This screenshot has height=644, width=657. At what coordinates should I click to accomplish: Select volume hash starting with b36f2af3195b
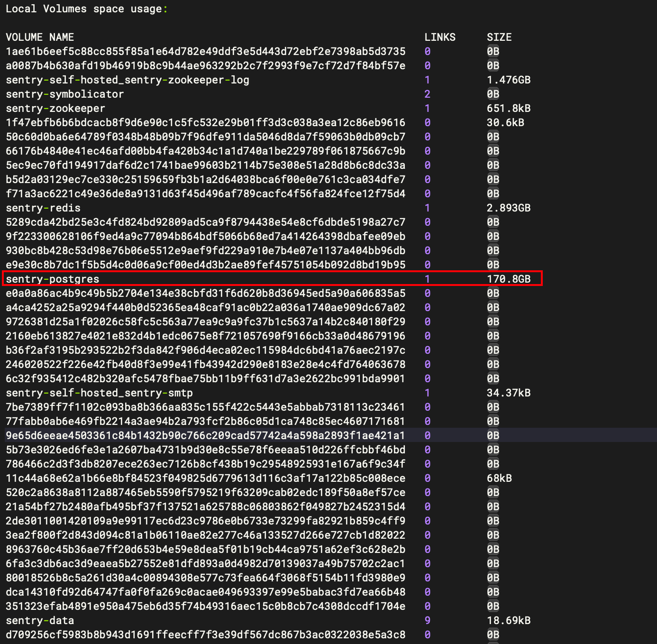206,350
